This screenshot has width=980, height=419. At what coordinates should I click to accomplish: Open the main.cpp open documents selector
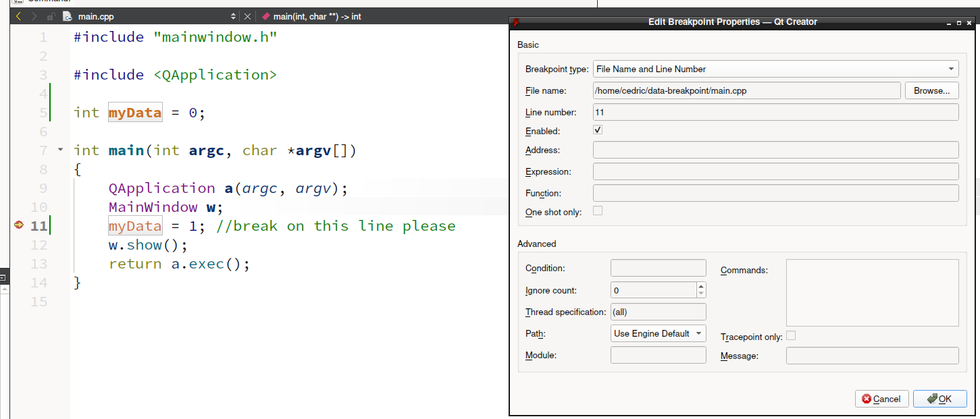coord(234,16)
